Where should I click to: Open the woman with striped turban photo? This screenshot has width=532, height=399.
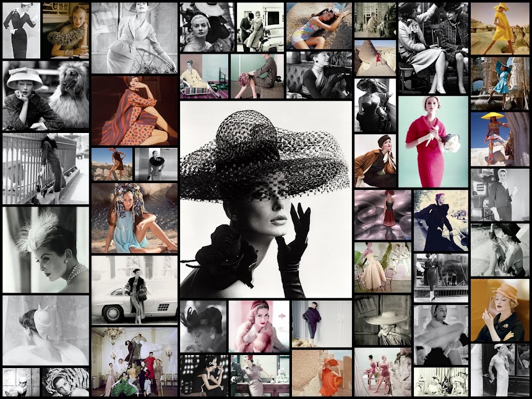(x=66, y=382)
